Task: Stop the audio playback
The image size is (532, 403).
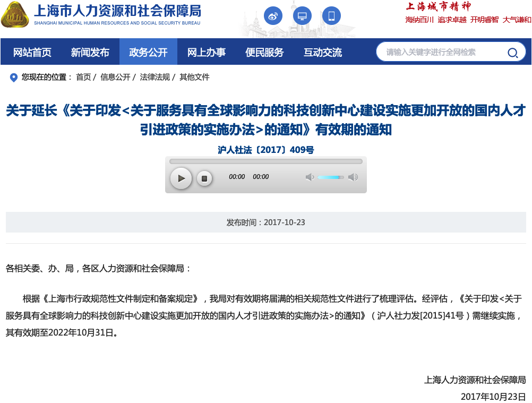Action: pyautogui.click(x=204, y=178)
